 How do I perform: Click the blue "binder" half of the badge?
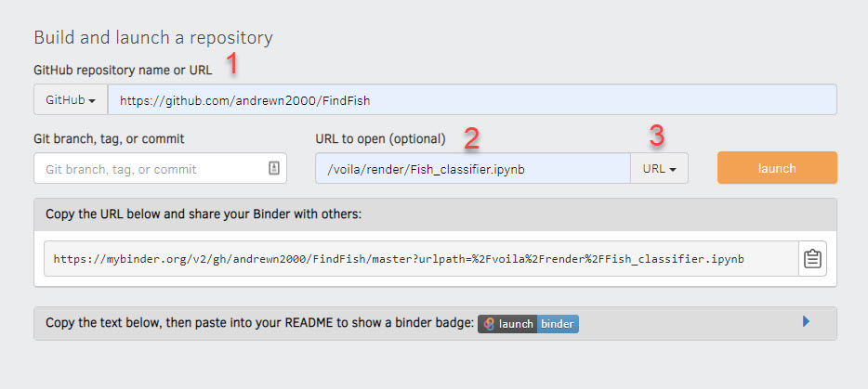click(558, 324)
